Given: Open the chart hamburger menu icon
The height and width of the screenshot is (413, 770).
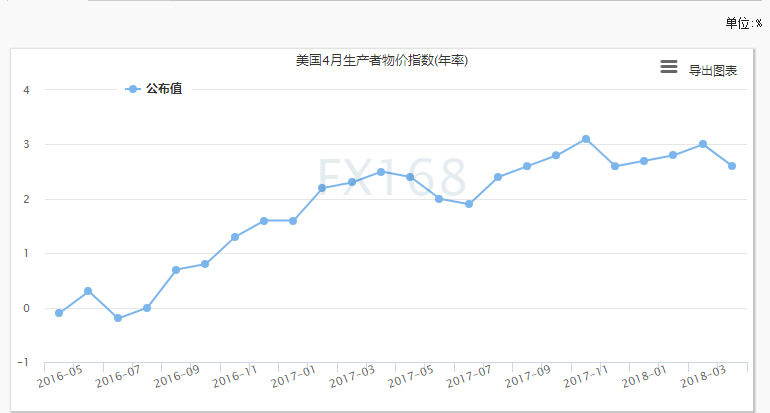Looking at the screenshot, I should 669,66.
